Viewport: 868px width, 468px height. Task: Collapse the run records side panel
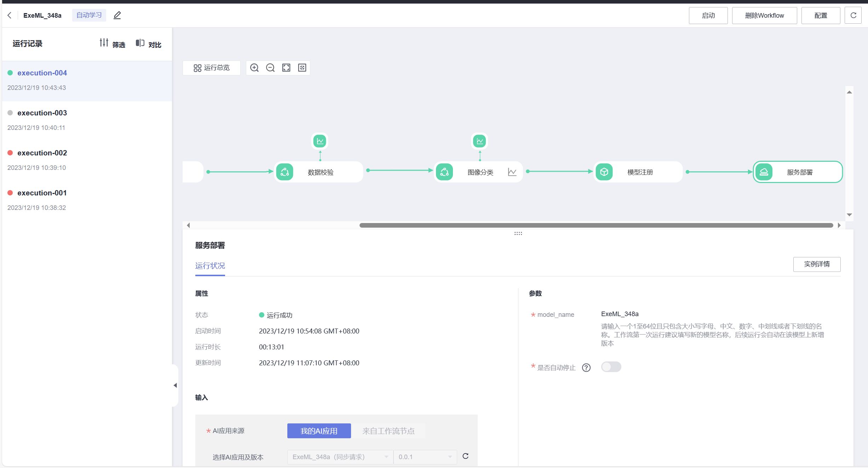point(175,385)
